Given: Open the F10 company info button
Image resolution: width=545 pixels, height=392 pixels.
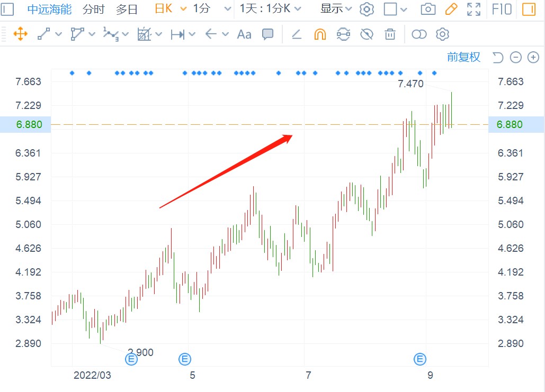Looking at the screenshot, I should click(x=502, y=9).
